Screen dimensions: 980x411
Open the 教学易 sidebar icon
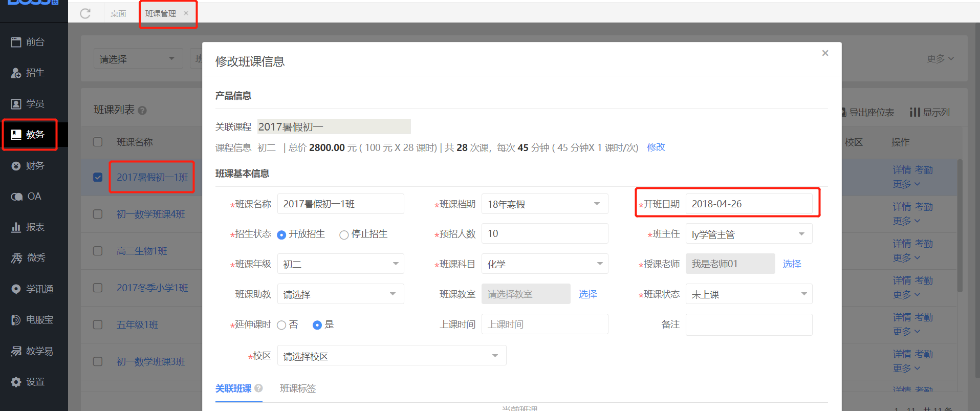(x=16, y=351)
